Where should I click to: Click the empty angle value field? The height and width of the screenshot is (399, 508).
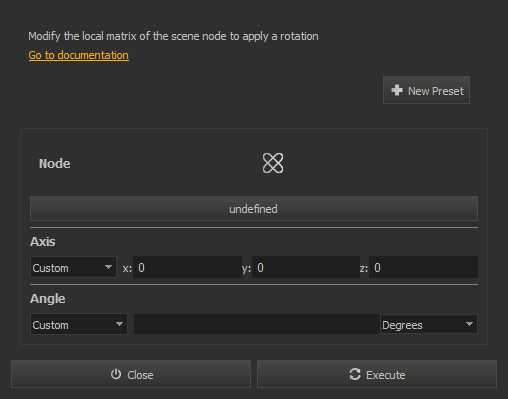pyautogui.click(x=257, y=324)
